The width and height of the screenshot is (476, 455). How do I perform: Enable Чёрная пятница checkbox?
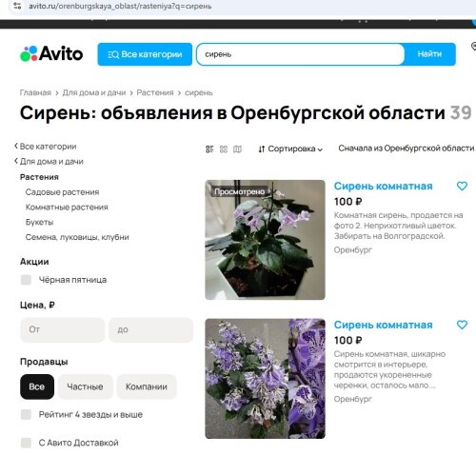pyautogui.click(x=26, y=280)
